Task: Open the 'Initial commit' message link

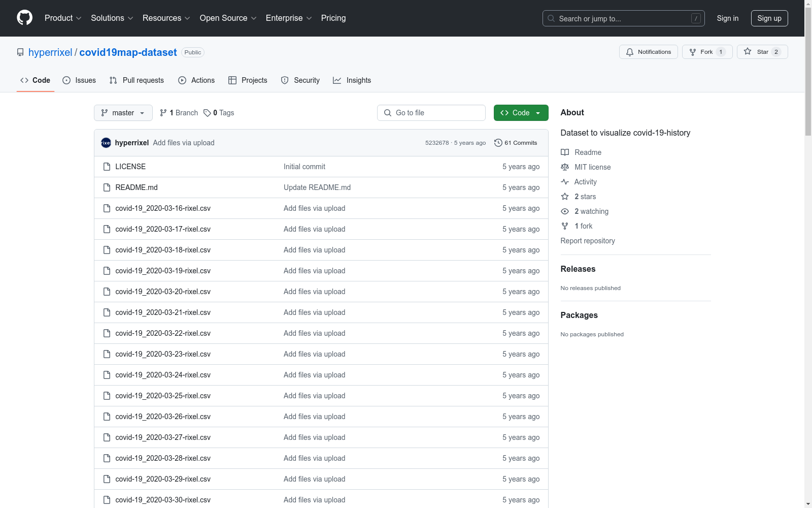Action: pos(304,167)
